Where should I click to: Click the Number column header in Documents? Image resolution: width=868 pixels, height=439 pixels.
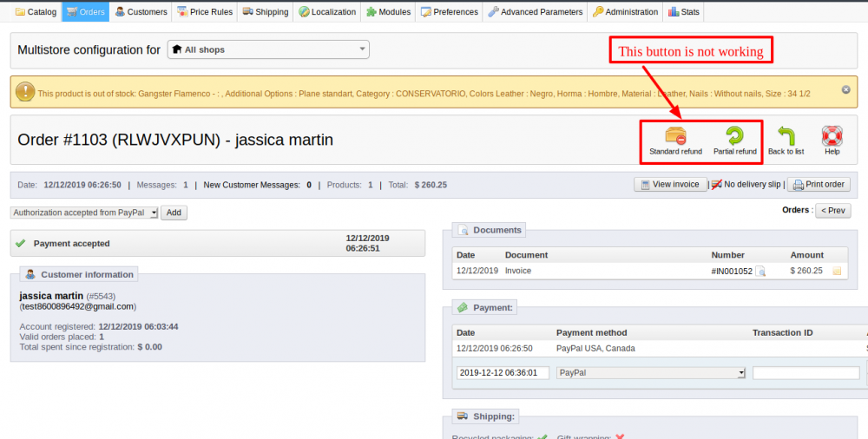[x=728, y=255]
